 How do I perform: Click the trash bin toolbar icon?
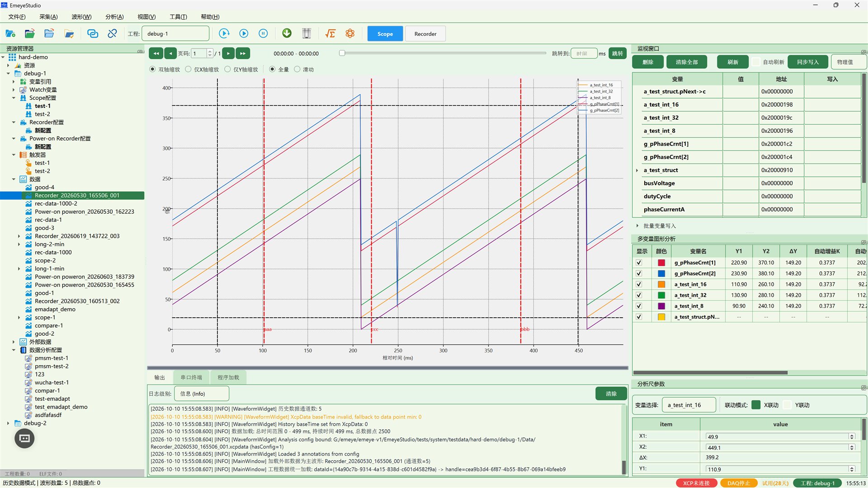[x=307, y=33]
